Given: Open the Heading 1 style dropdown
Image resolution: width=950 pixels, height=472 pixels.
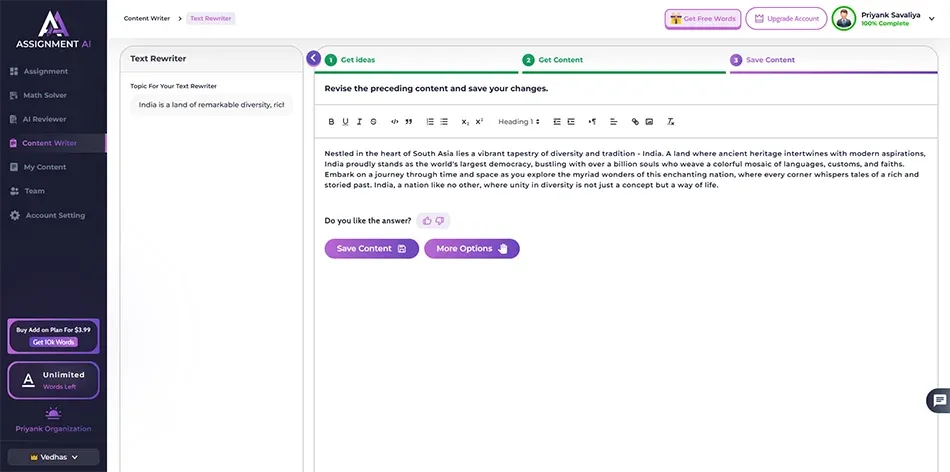Looking at the screenshot, I should click(519, 122).
